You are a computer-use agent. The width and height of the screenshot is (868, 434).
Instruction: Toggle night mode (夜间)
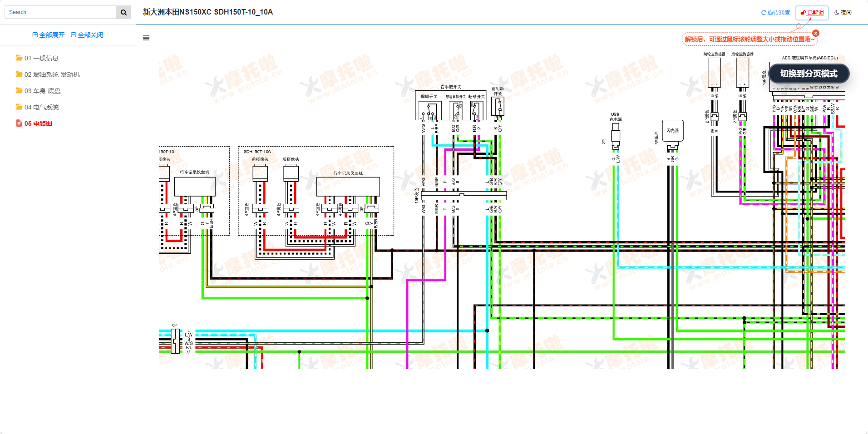tap(843, 13)
